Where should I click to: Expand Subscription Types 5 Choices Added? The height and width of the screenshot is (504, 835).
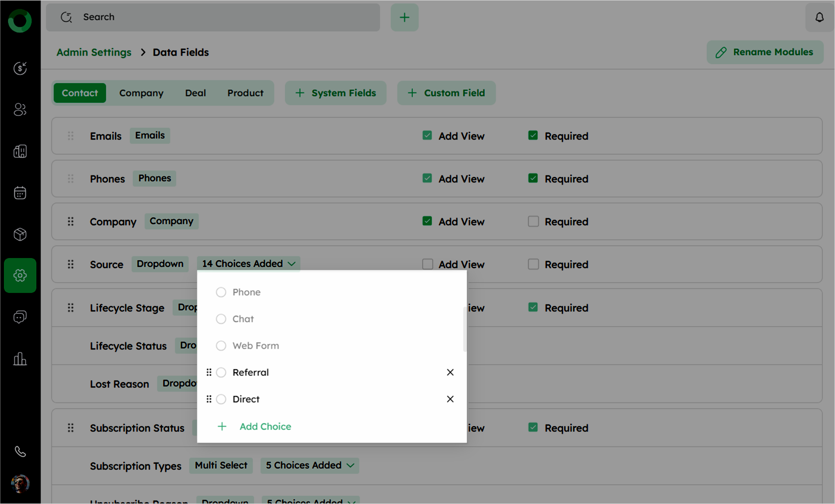click(x=309, y=465)
